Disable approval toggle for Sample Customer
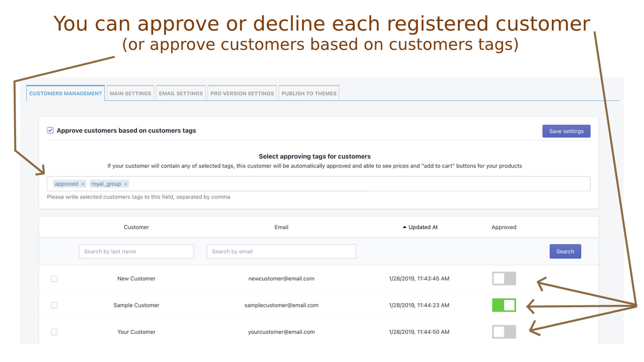This screenshot has height=362, width=644. coord(504,305)
